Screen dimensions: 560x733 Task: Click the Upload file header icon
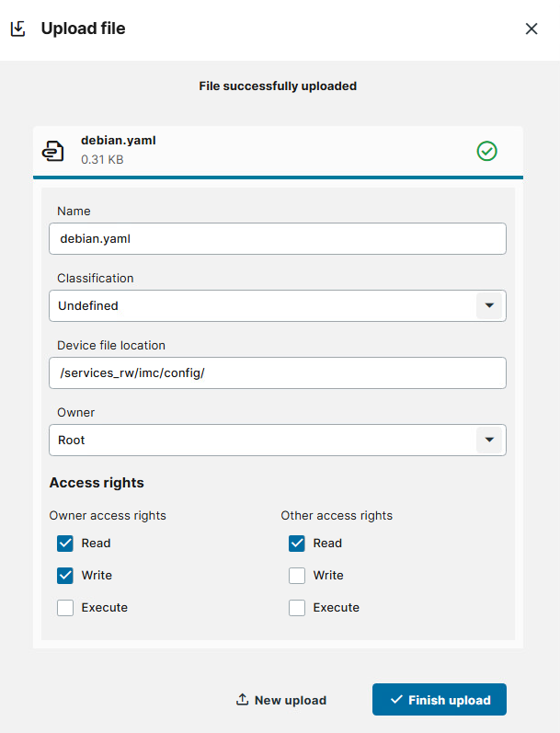[17, 29]
